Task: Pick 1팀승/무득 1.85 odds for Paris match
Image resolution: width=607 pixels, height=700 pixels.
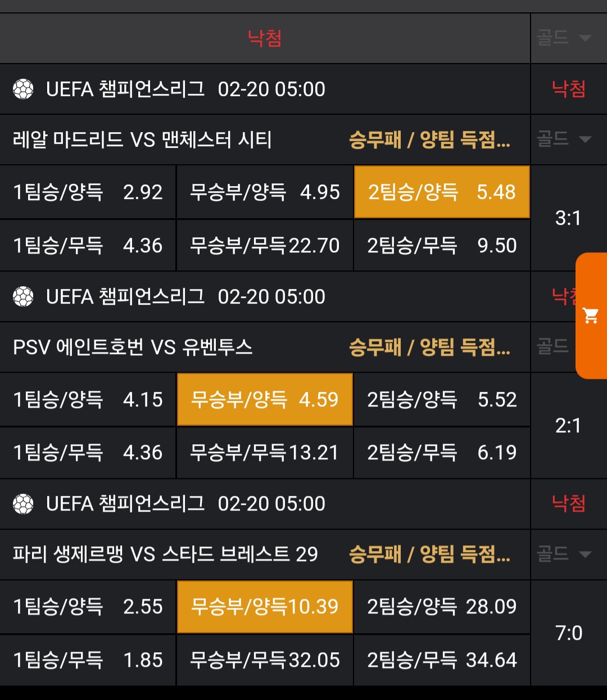Action: [88, 660]
